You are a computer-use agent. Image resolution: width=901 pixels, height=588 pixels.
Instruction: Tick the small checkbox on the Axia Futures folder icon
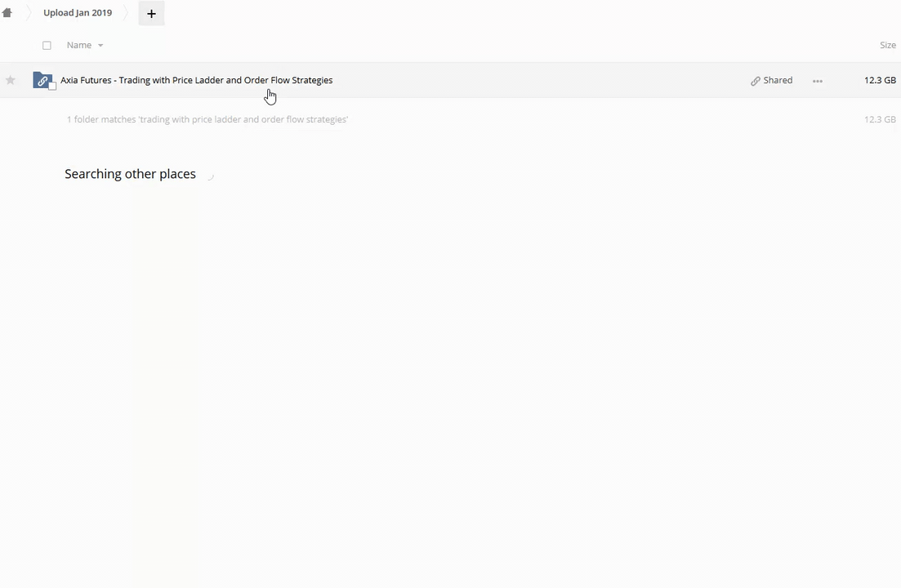(52, 86)
